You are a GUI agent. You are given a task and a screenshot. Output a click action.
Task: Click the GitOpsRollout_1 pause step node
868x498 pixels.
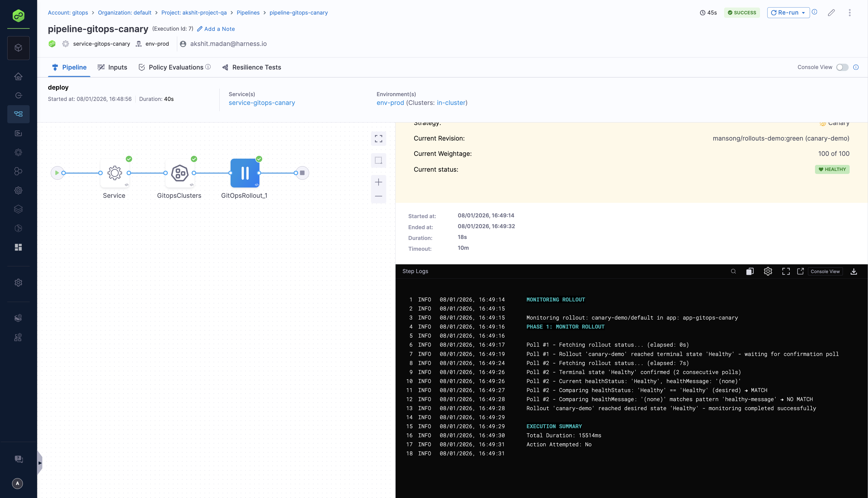[245, 173]
